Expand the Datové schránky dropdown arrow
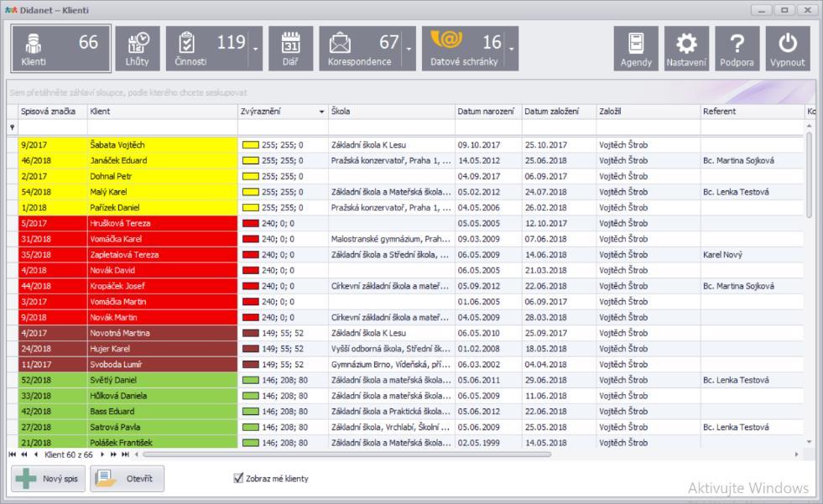This screenshot has height=504, width=823. (x=512, y=49)
